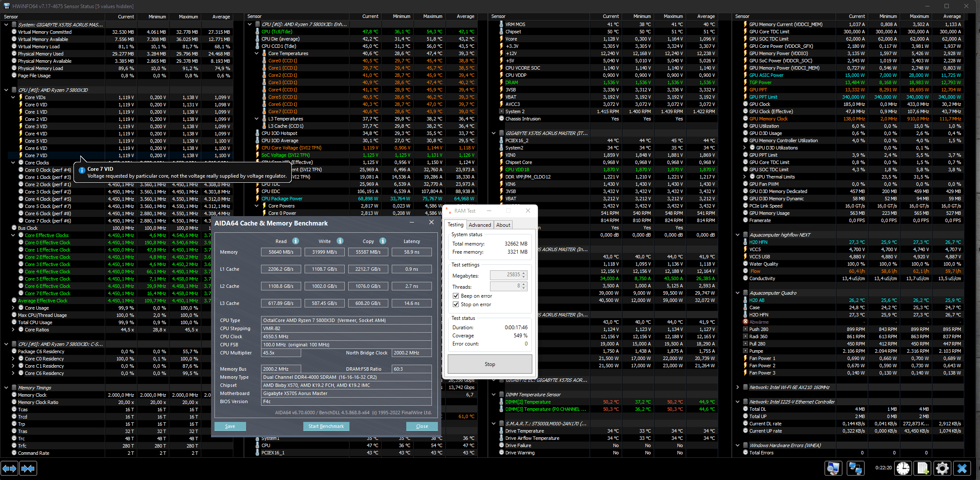
Task: Click the CPU (Tctl/Tdie) thermometer icon
Action: coord(258,32)
